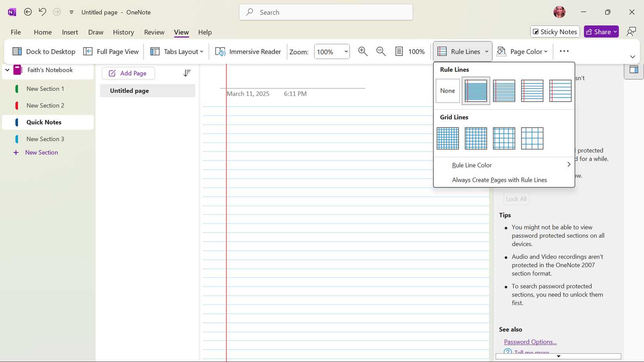Open the Review menu
This screenshot has height=362, width=644.
154,32
